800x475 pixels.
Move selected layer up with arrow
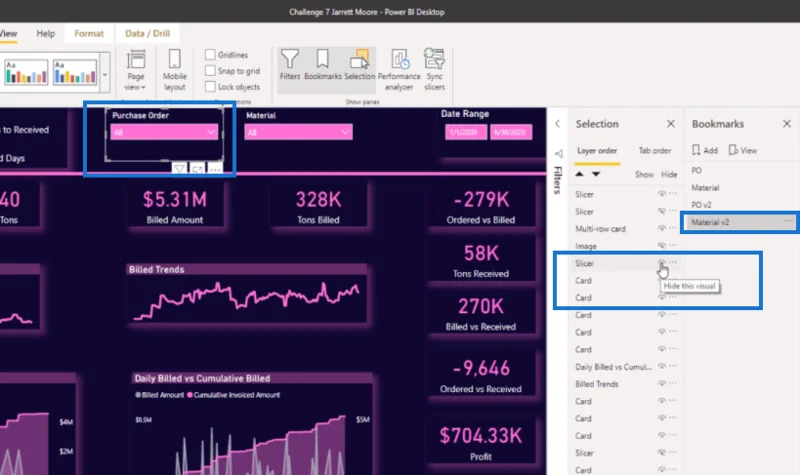(x=579, y=174)
